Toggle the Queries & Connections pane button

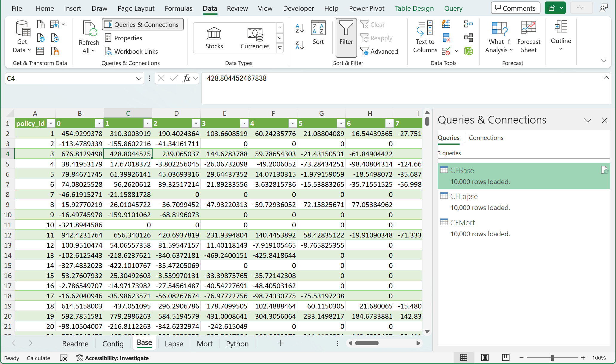pyautogui.click(x=143, y=24)
